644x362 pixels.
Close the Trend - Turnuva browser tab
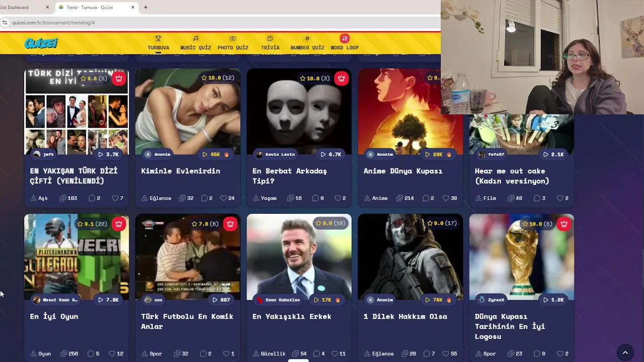point(133,7)
